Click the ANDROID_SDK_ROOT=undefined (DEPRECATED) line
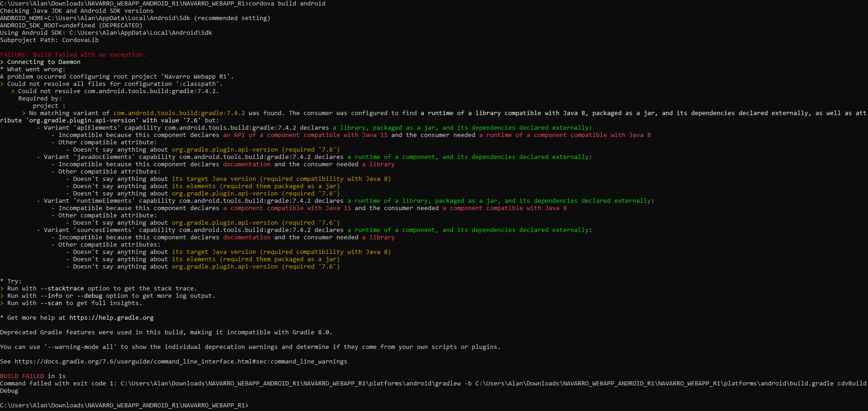The height and width of the screenshot is (411, 868). click(x=71, y=26)
